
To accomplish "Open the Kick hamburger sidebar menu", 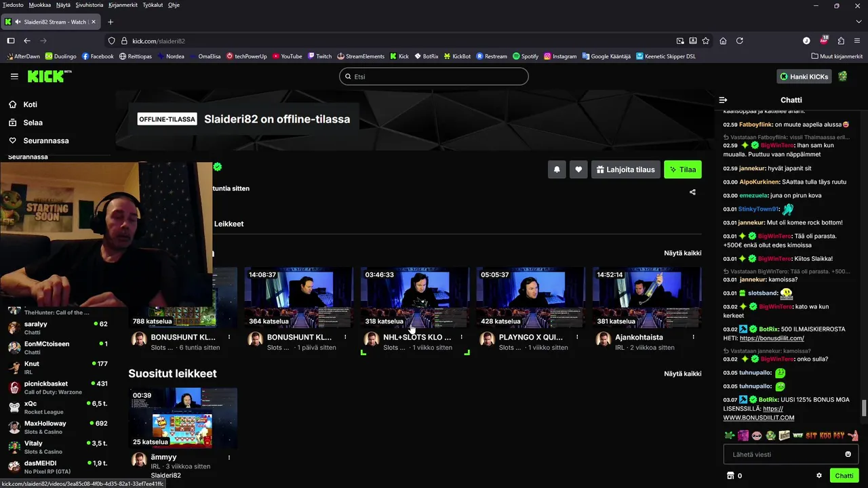I will 14,77.
